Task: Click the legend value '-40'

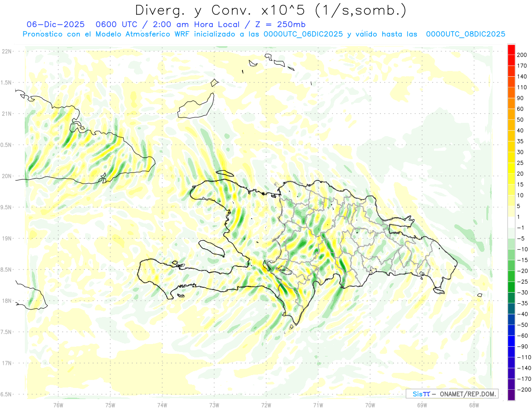Action: coord(523,314)
